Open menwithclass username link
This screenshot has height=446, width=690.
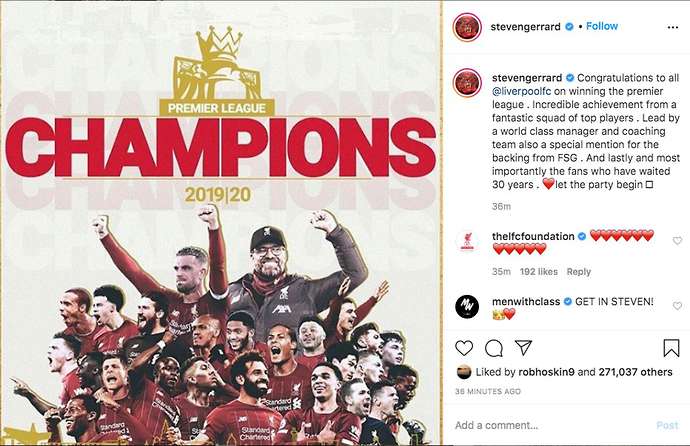[x=526, y=302]
